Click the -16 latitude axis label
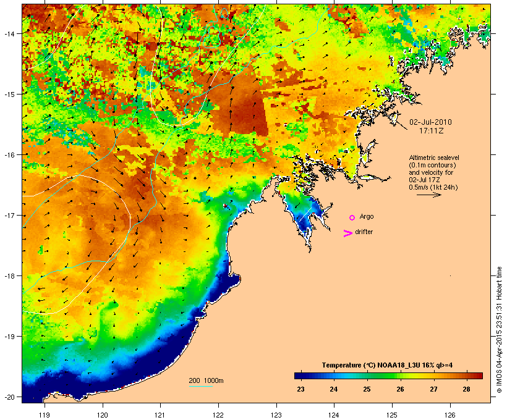The height and width of the screenshot is (420, 507). (x=9, y=155)
